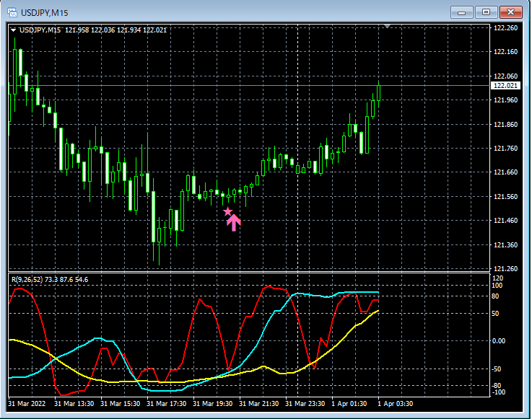Click the pink up arrow signal
This screenshot has width=532, height=419.
point(234,223)
